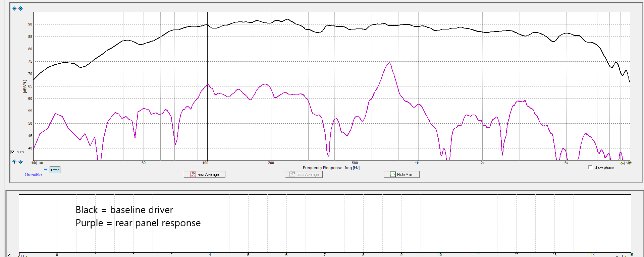
Task: Click the 200 Hz frequency axis label
Action: point(271,163)
